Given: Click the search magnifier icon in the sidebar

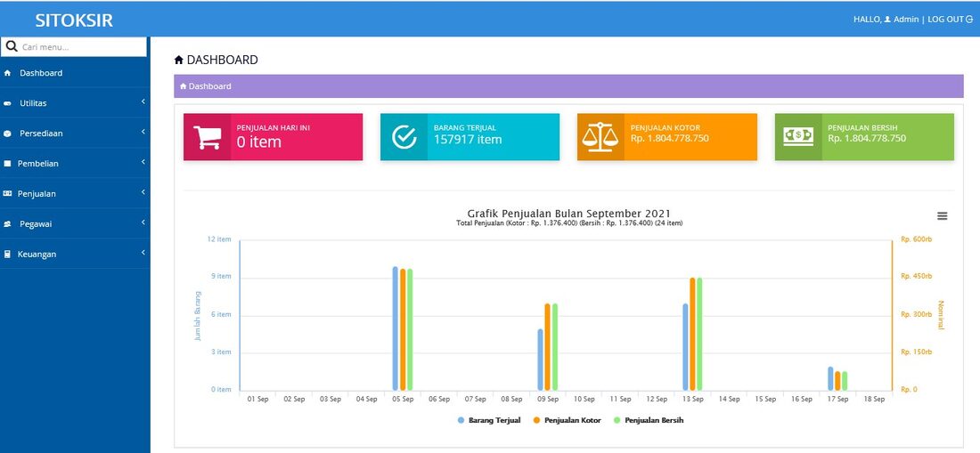Looking at the screenshot, I should pyautogui.click(x=12, y=47).
